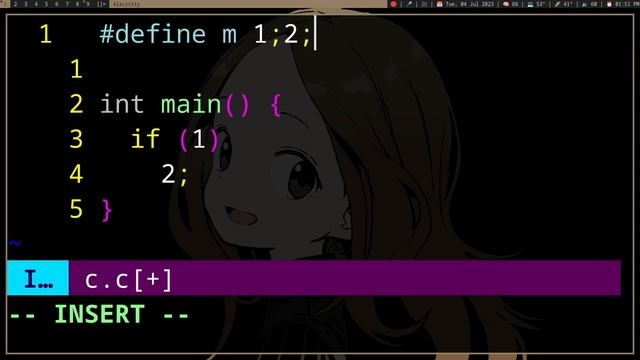Click the opening curly brace after main()

pyautogui.click(x=276, y=105)
